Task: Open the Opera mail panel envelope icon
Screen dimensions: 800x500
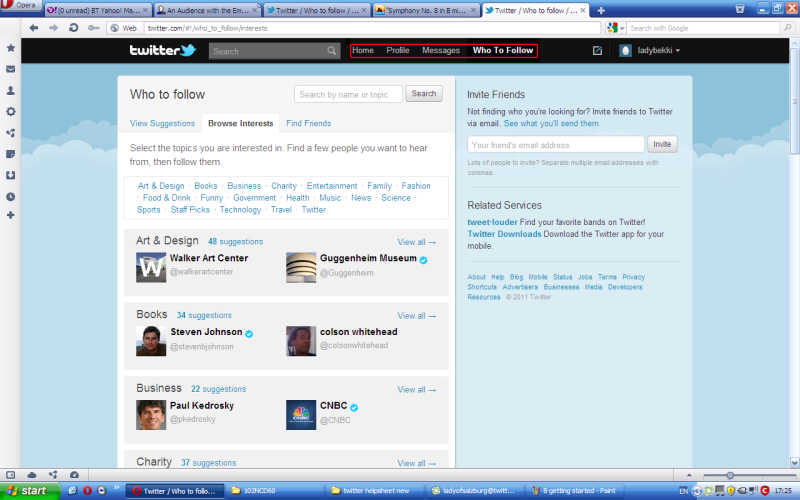Action: [x=10, y=69]
